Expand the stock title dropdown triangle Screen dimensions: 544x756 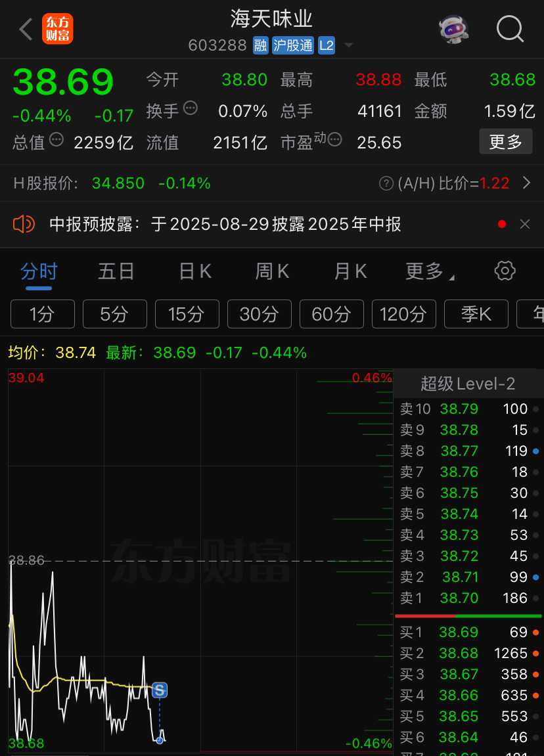348,46
